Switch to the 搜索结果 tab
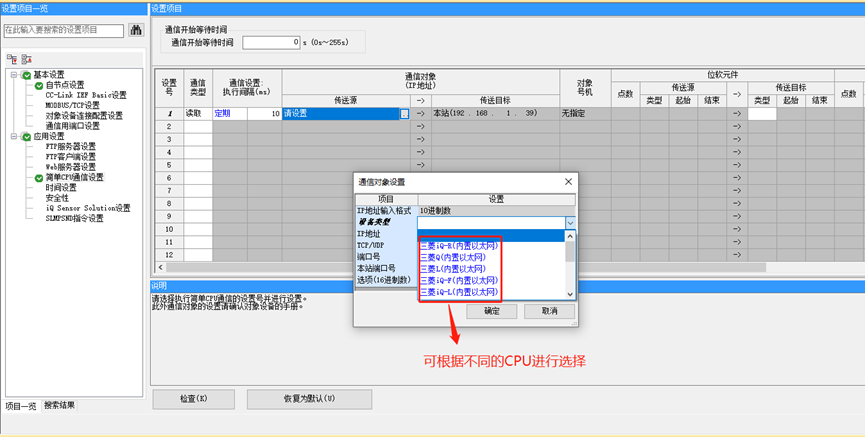865x437 pixels. coord(59,405)
